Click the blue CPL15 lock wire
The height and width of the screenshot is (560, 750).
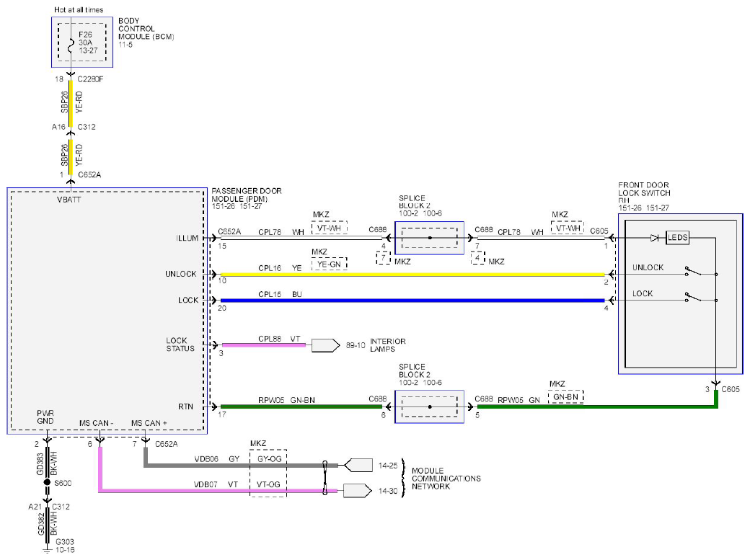click(x=412, y=301)
